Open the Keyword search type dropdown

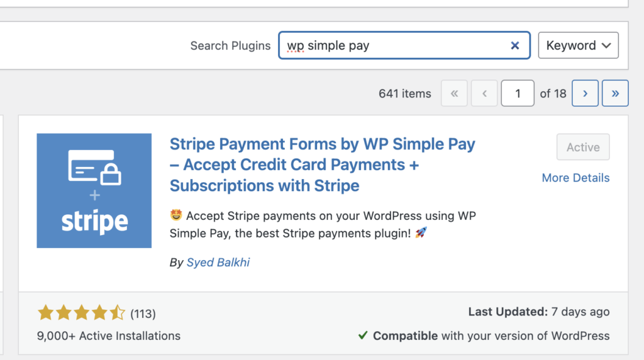point(578,45)
